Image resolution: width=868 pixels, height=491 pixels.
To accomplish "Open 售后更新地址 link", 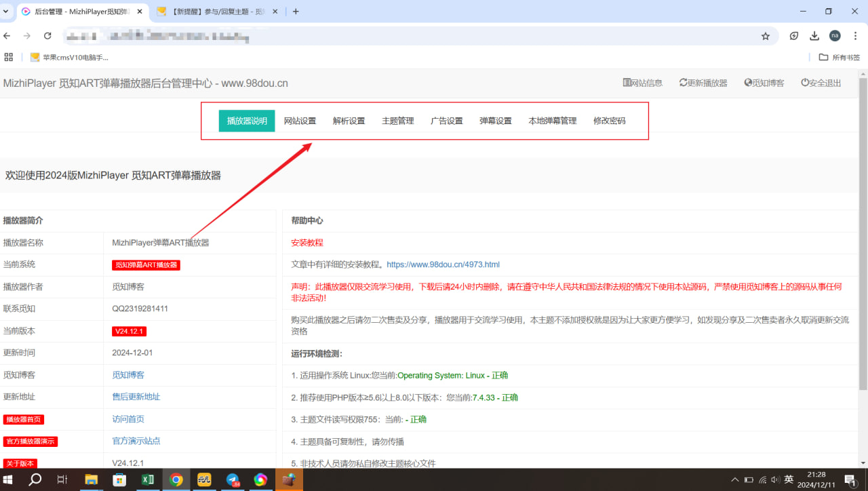I will tap(136, 397).
